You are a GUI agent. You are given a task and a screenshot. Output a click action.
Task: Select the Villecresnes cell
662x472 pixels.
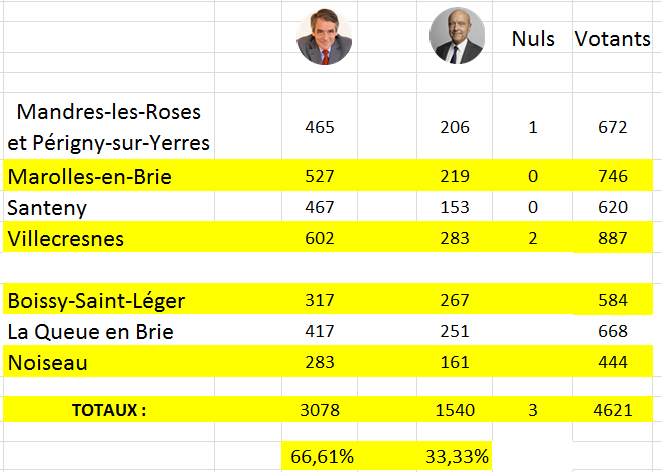tap(109, 237)
